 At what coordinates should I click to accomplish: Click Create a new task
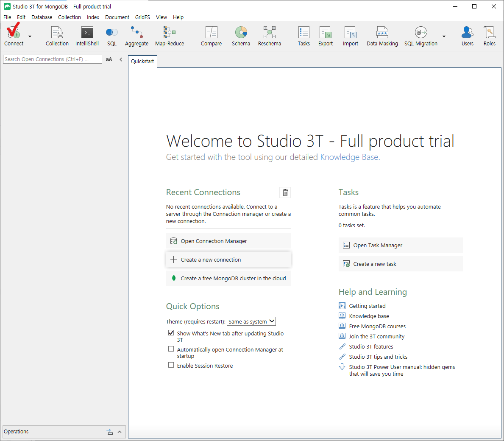point(401,264)
